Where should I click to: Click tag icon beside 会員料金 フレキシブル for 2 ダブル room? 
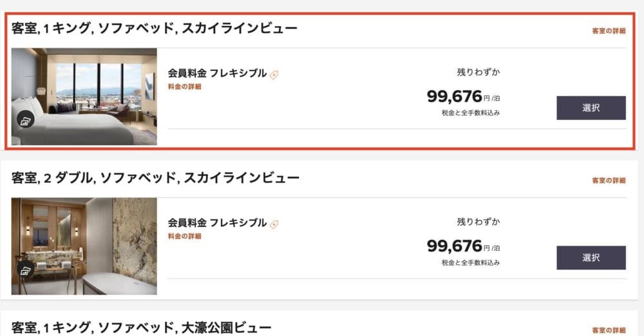click(274, 224)
